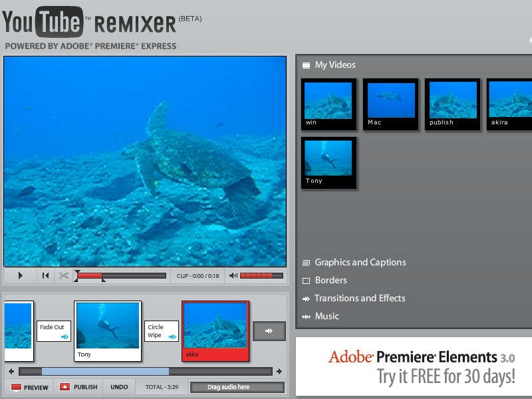The image size is (532, 399).
Task: Expand Transitions and Effects section
Action: (360, 298)
